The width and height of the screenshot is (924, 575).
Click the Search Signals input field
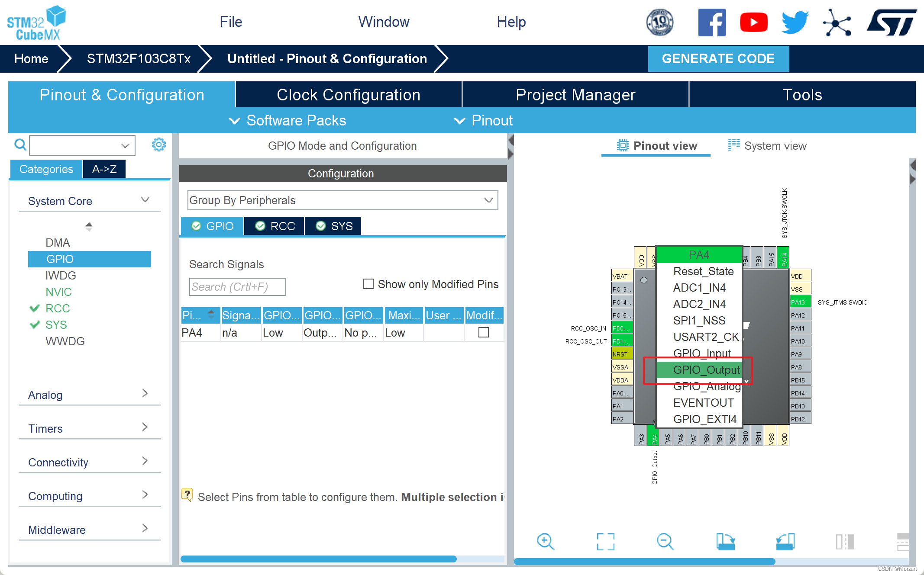tap(237, 287)
